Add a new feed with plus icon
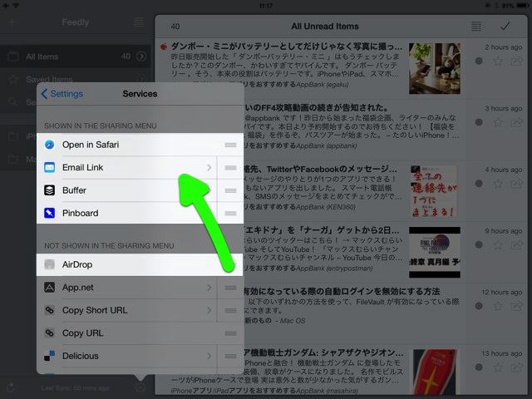 tap(12, 22)
